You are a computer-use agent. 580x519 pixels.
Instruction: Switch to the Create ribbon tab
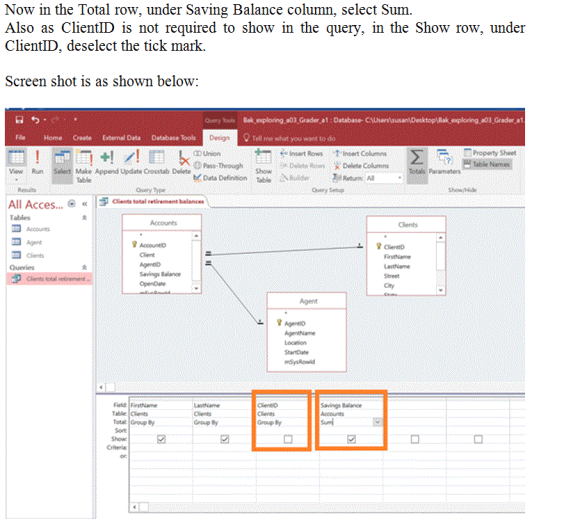coord(82,138)
